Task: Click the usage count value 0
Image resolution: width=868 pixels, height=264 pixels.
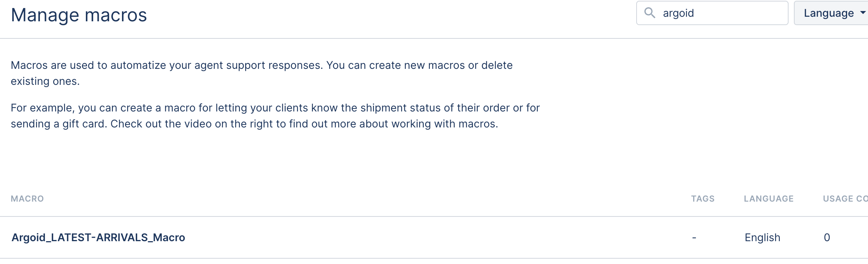Action: (827, 237)
